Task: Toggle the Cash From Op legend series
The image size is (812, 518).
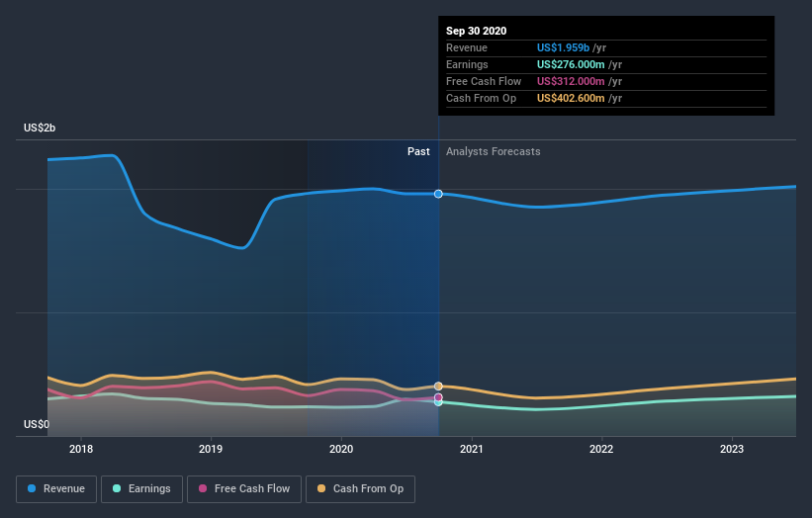Action: (360, 489)
